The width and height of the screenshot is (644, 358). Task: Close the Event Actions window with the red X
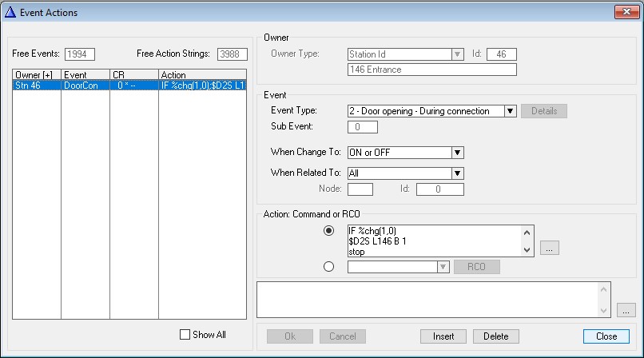pyautogui.click(x=626, y=12)
